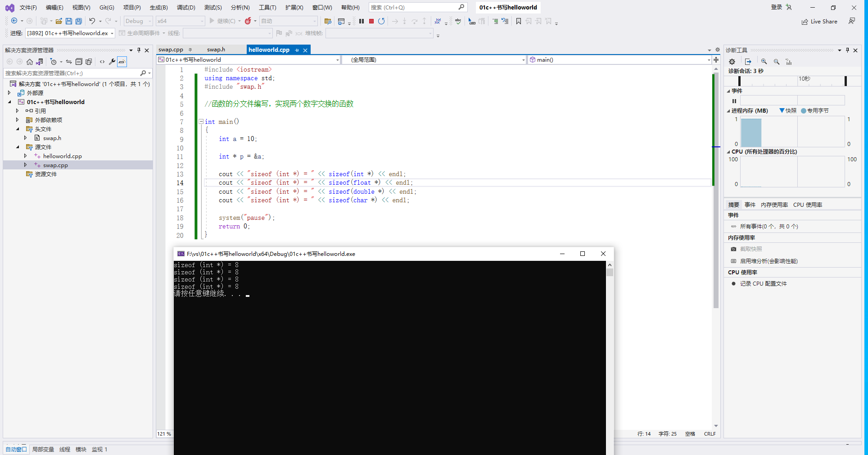Zoom in on diagnostics timeline
The image size is (868, 455).
coord(764,62)
